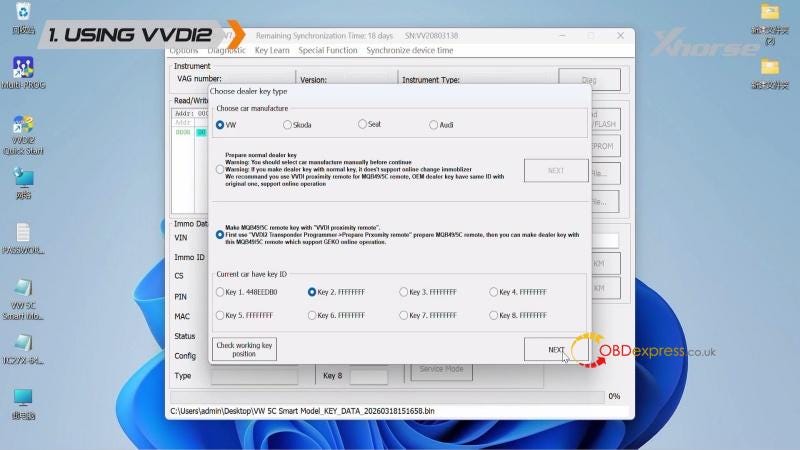Click the KEY_DATA .bin file path in status bar
The height and width of the screenshot is (450, 800).
coord(303,411)
